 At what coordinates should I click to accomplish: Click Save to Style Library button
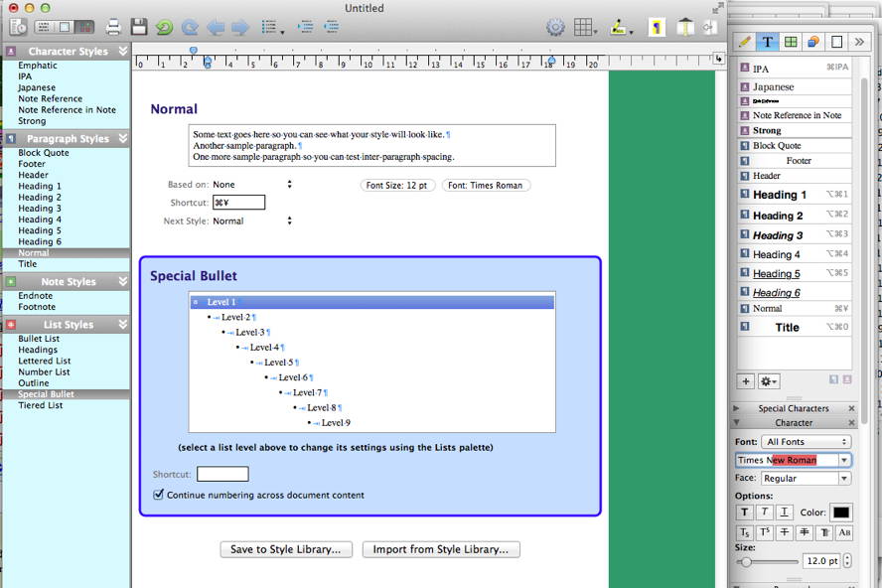pos(285,549)
